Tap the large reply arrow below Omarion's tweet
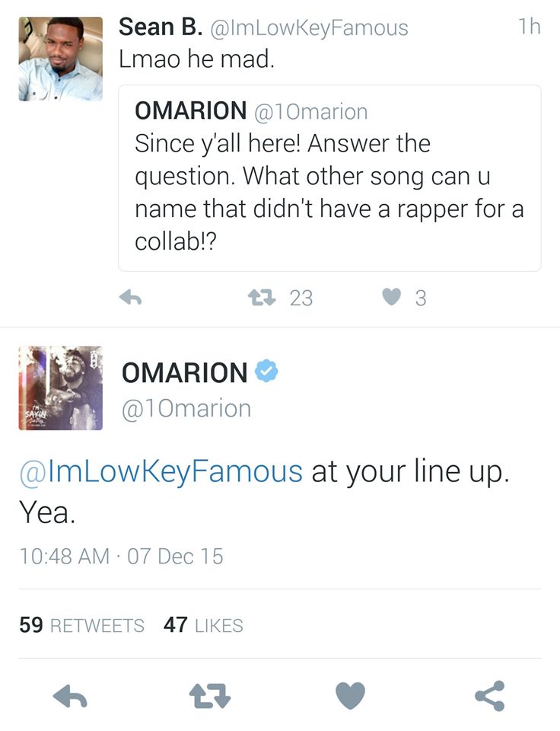 point(70,696)
